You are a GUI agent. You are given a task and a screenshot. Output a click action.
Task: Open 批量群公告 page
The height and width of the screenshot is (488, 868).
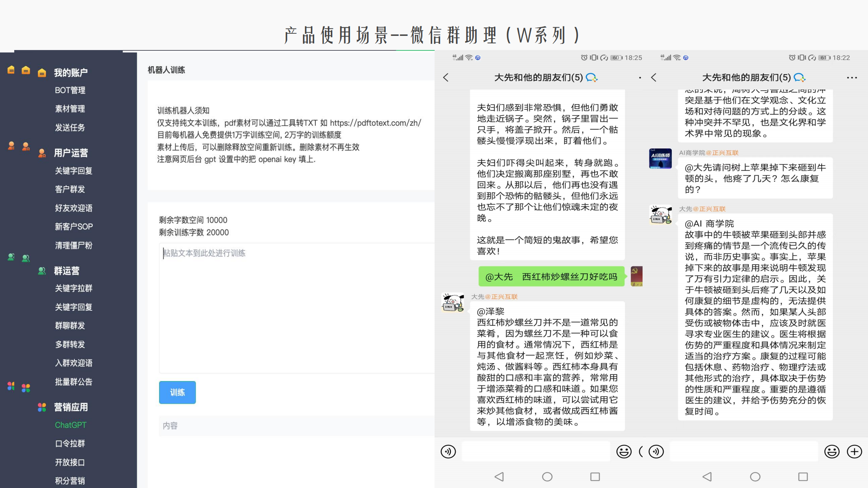(x=74, y=382)
